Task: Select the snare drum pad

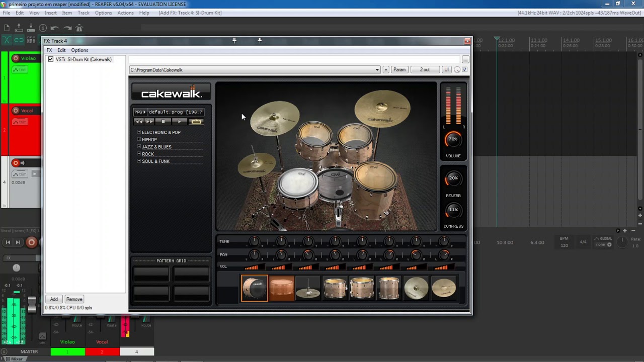Action: click(281, 288)
